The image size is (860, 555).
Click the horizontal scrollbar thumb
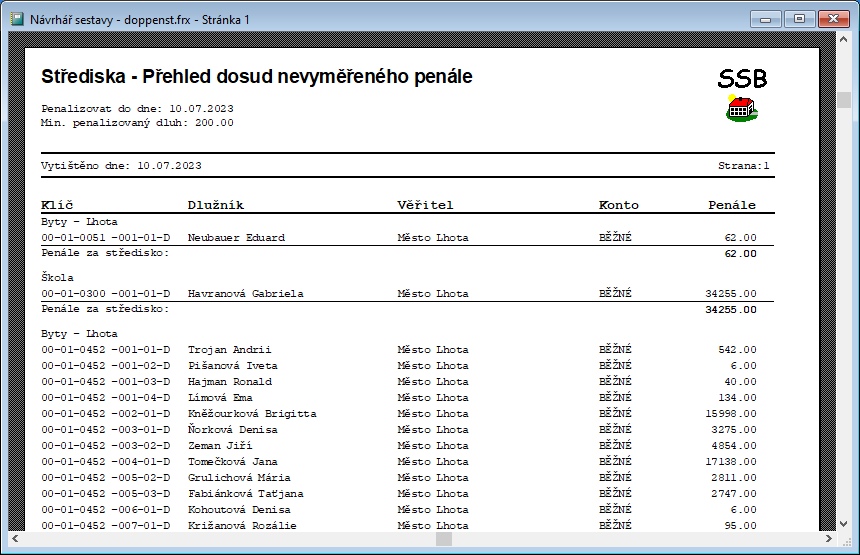click(443, 539)
